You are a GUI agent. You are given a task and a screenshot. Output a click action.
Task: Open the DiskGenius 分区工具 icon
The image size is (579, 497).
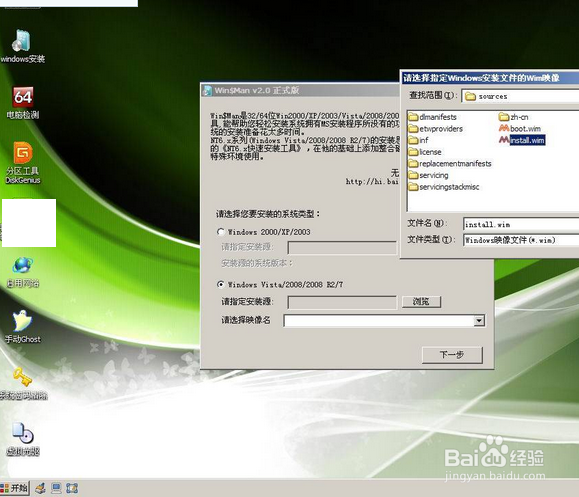pyautogui.click(x=23, y=162)
